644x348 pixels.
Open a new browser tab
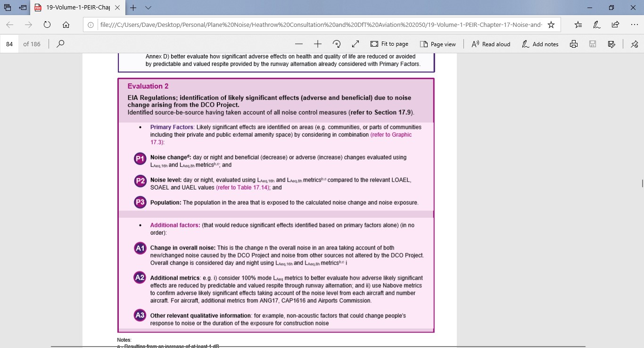tap(133, 8)
